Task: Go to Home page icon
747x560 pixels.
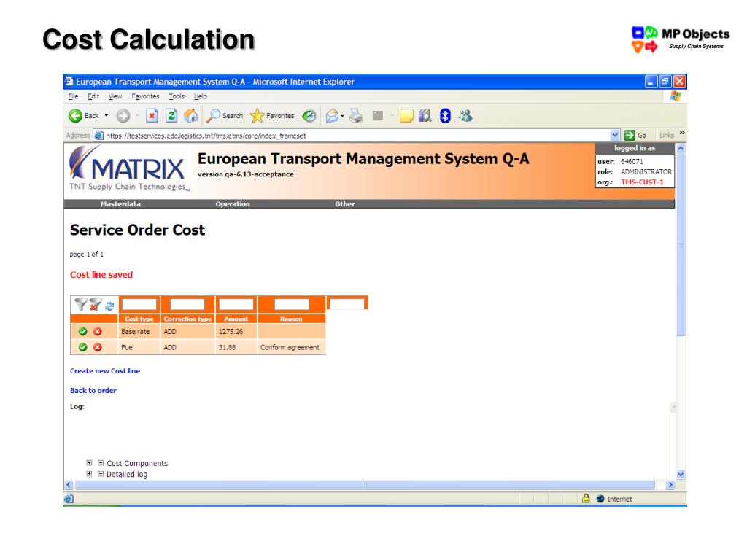Action: [x=191, y=116]
